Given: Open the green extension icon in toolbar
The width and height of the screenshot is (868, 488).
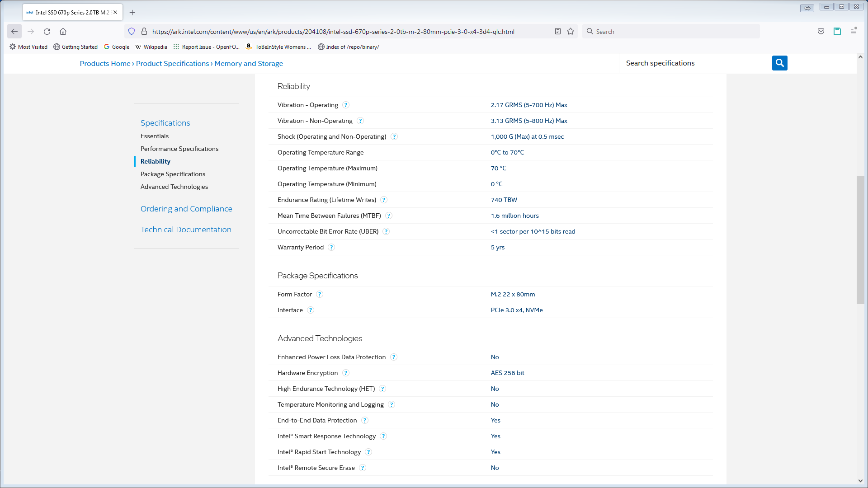Looking at the screenshot, I should pos(837,32).
